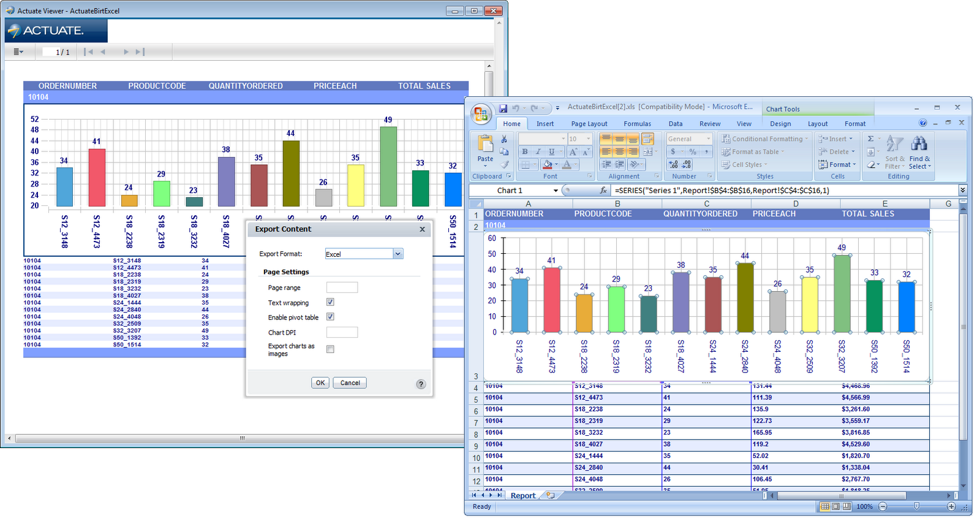Click the Comma Style icon
The image size is (980, 521).
[706, 152]
